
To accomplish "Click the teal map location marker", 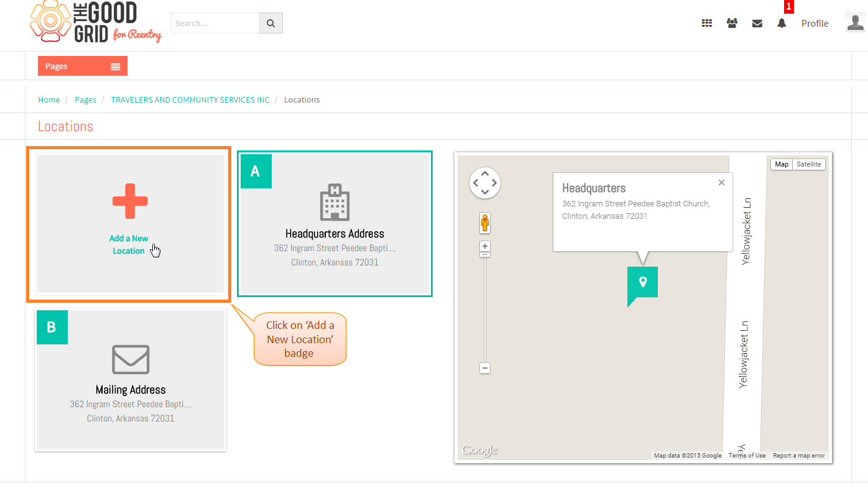I will point(642,286).
